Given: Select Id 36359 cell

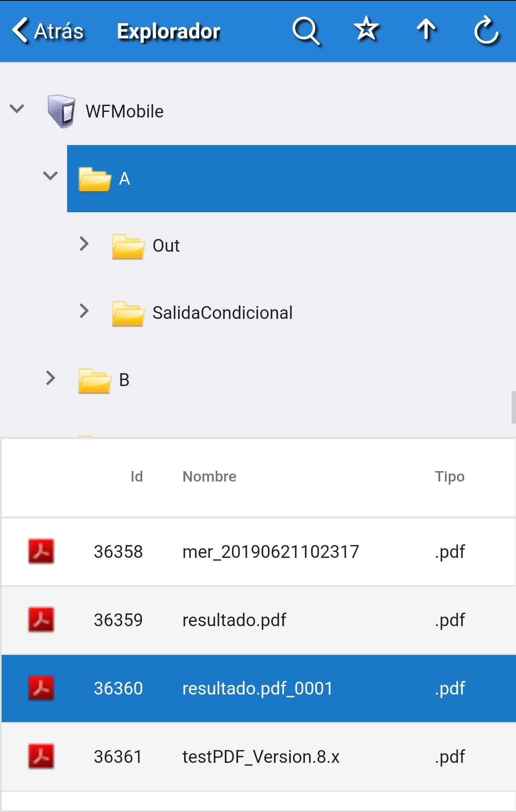Looking at the screenshot, I should click(118, 620).
